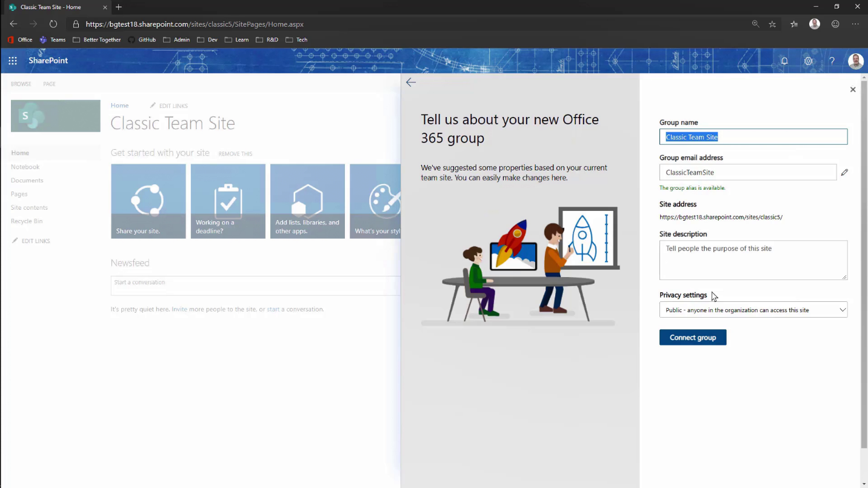Go back with the panel's back arrow

click(411, 82)
